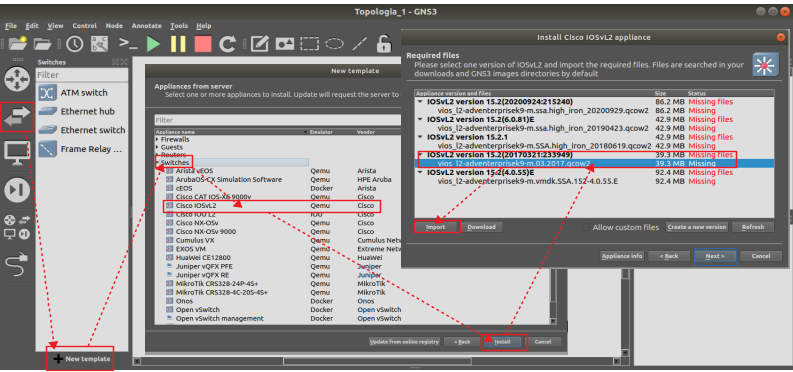
Task: Stop all nodes with red stop icon
Action: pyautogui.click(x=203, y=43)
